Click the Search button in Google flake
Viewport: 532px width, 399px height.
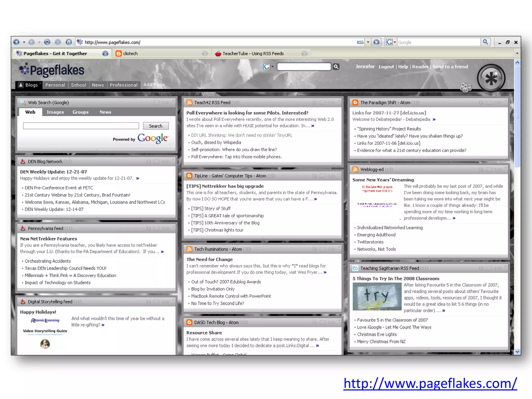156,126
